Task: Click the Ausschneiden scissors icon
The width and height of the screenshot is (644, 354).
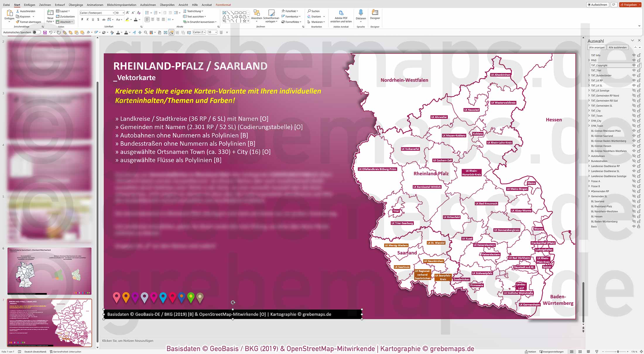Action: pos(18,11)
